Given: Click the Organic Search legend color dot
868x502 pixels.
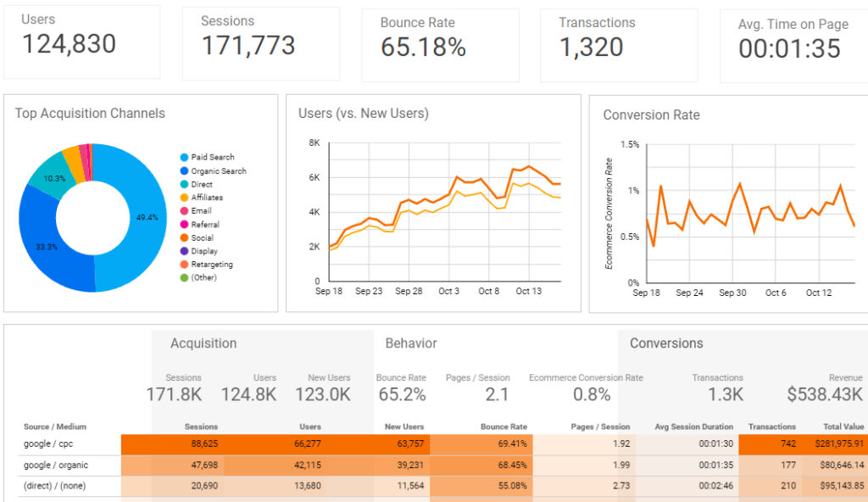Looking at the screenshot, I should pyautogui.click(x=184, y=171).
